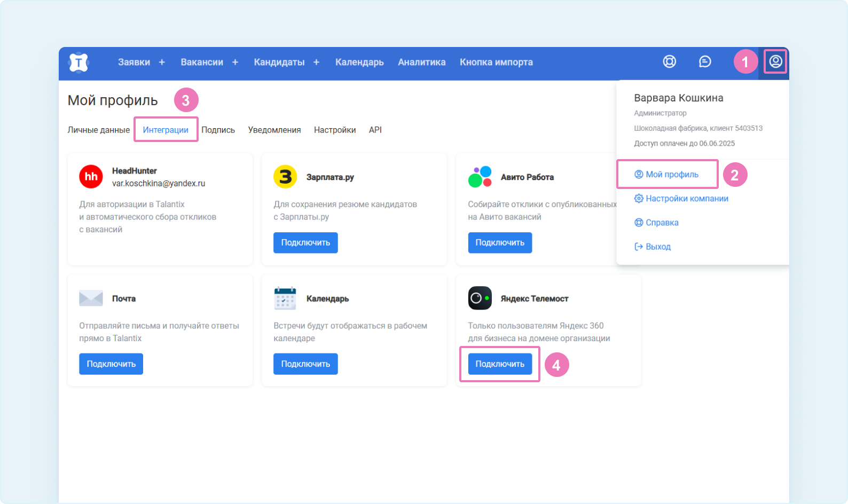The width and height of the screenshot is (848, 504).
Task: Open Справка from user dropdown
Action: (x=656, y=222)
